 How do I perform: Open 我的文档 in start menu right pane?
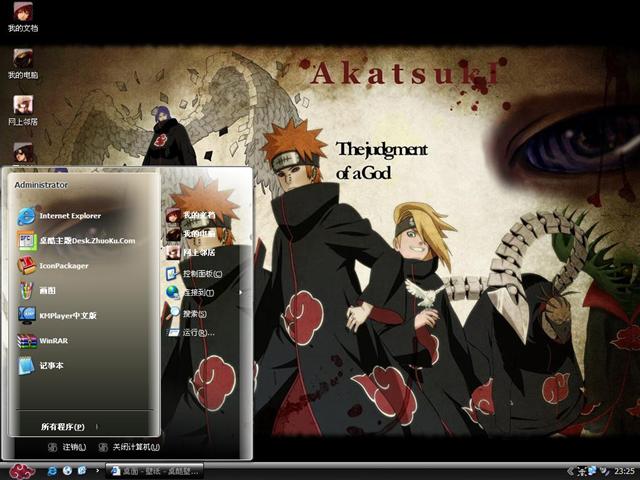coord(191,215)
